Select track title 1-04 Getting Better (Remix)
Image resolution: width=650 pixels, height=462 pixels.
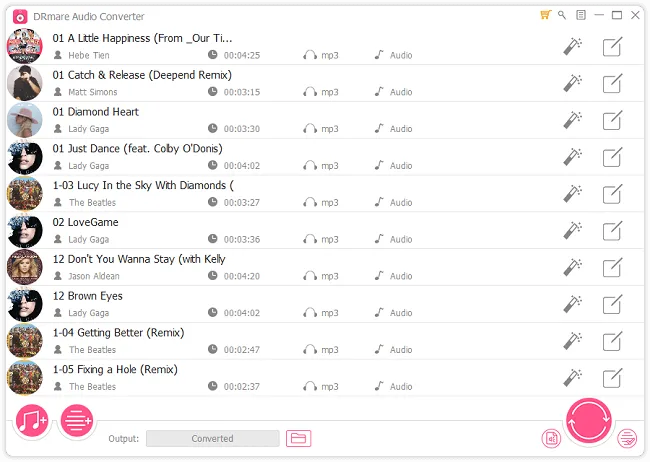[119, 333]
